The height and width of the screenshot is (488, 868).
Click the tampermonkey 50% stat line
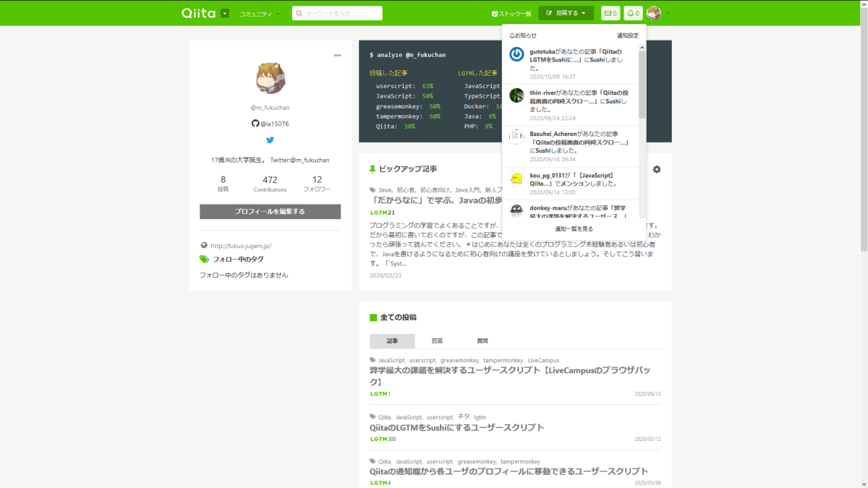(408, 116)
